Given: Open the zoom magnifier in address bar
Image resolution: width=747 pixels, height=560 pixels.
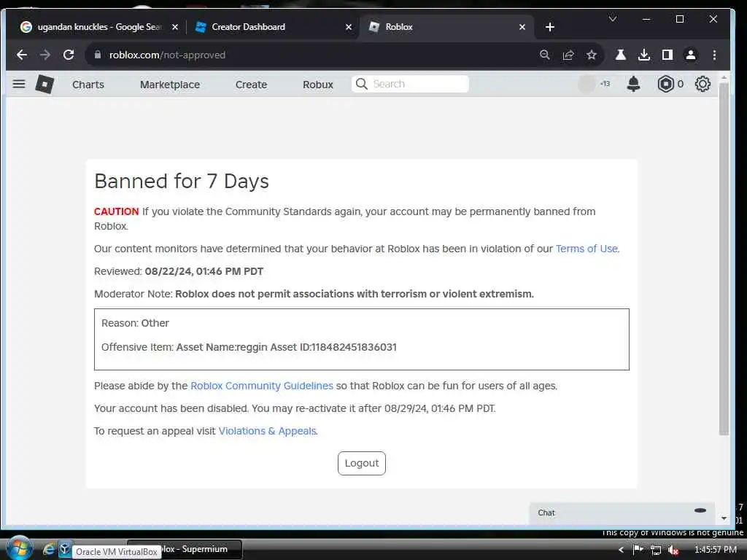Looking at the screenshot, I should [544, 55].
